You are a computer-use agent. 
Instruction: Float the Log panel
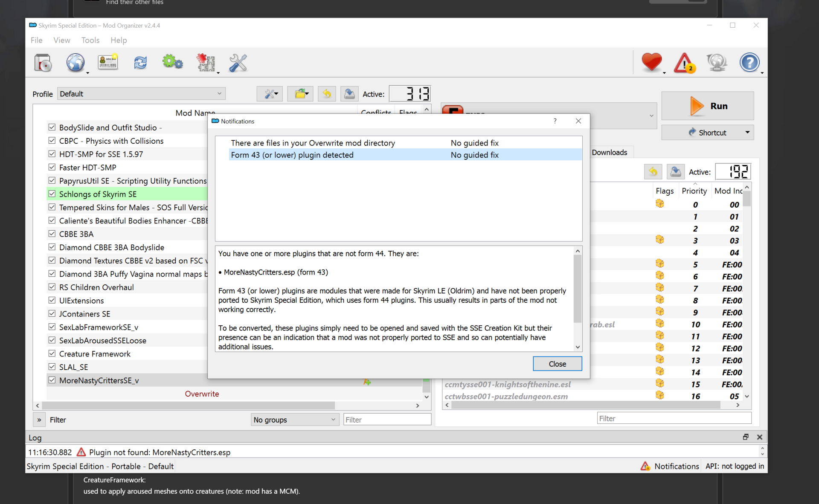click(746, 437)
